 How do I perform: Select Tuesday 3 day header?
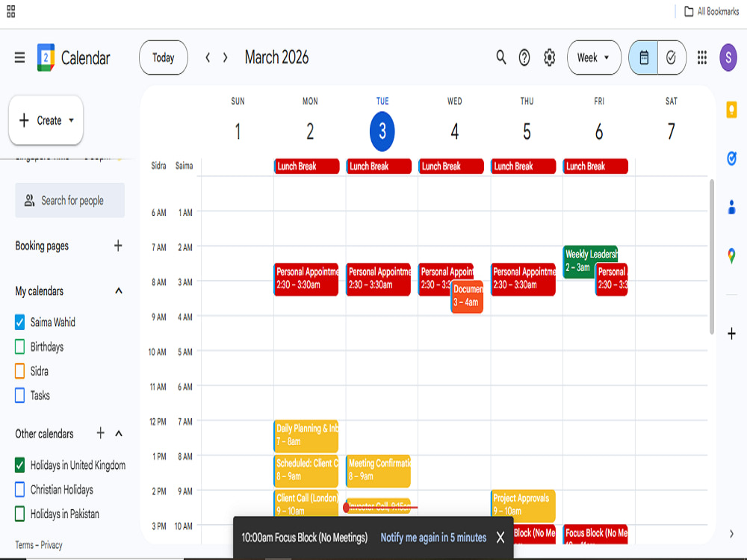coord(382,131)
